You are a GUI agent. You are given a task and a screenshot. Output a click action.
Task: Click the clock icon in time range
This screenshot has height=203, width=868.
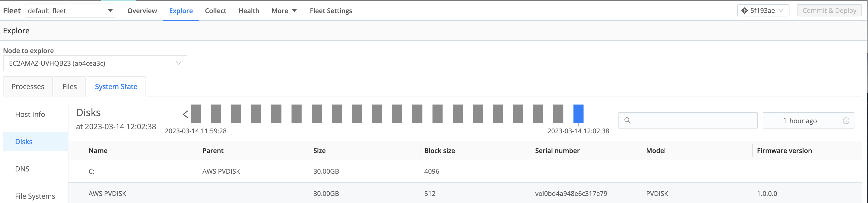pyautogui.click(x=846, y=121)
